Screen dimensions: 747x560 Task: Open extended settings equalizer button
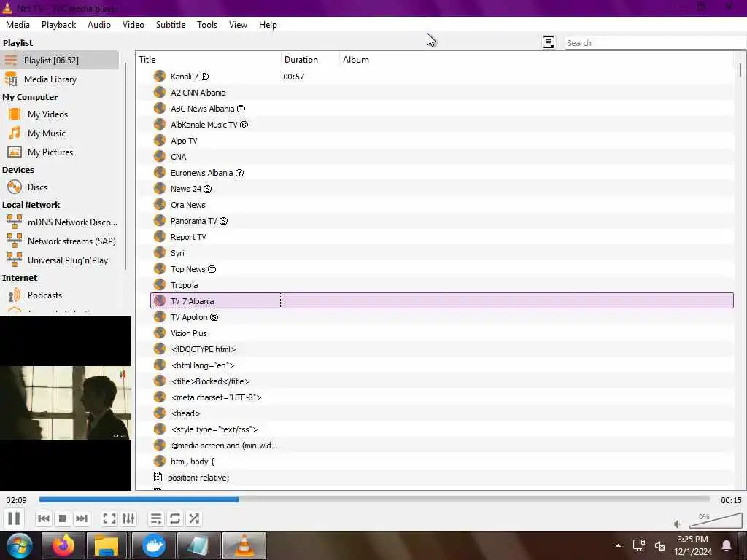pos(128,518)
